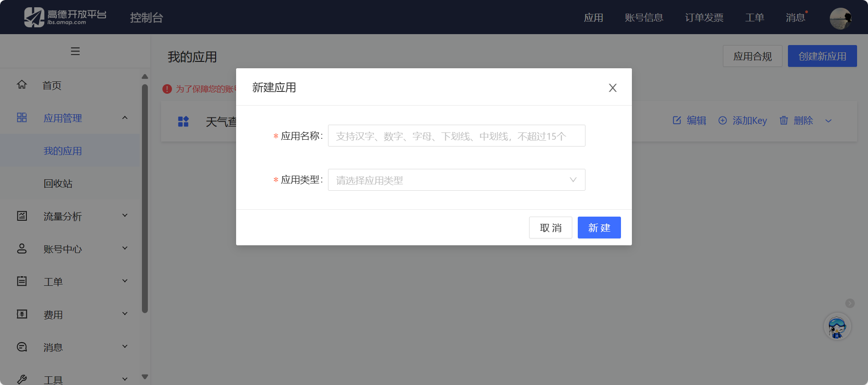Open the 应用类型 dropdown
The image size is (868, 385).
(x=456, y=180)
